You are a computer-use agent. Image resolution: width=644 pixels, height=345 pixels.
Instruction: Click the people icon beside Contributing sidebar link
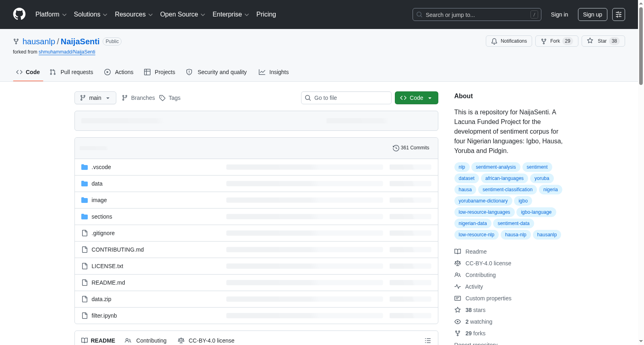point(458,275)
